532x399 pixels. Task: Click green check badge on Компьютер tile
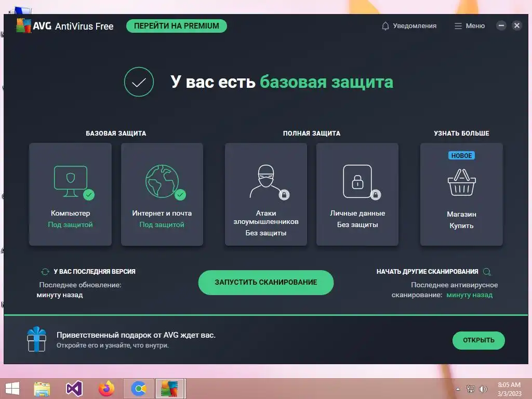89,195
